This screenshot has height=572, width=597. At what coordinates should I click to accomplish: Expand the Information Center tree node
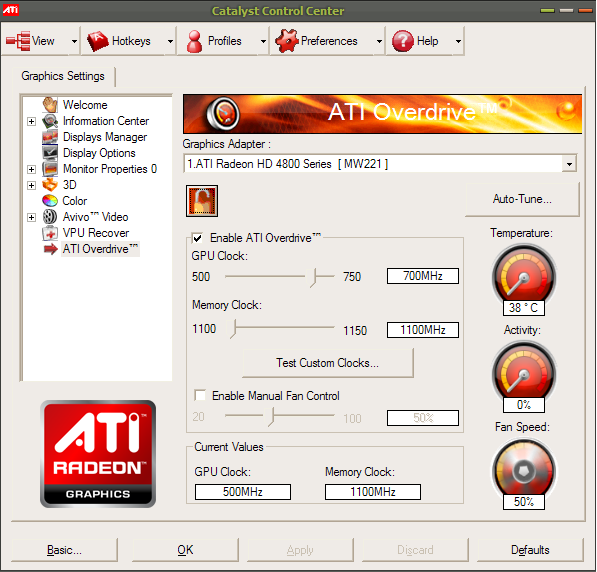click(x=32, y=121)
